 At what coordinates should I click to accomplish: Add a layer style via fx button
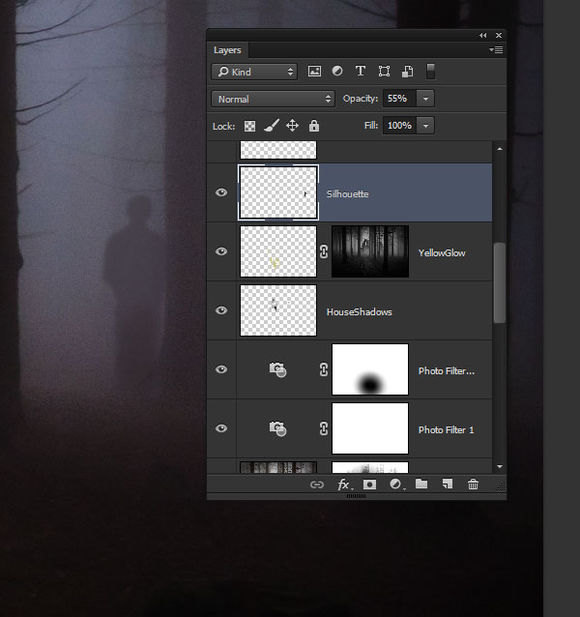pos(344,484)
